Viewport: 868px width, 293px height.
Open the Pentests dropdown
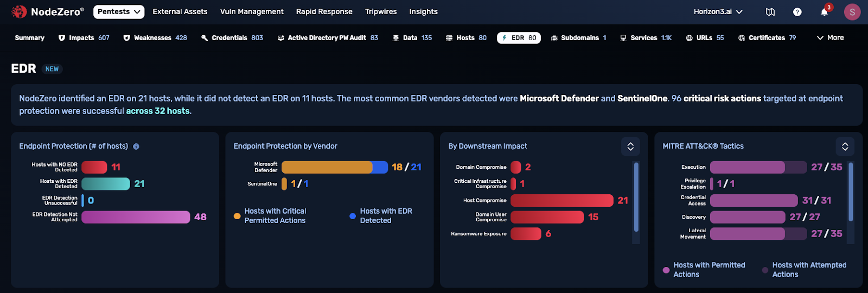119,11
